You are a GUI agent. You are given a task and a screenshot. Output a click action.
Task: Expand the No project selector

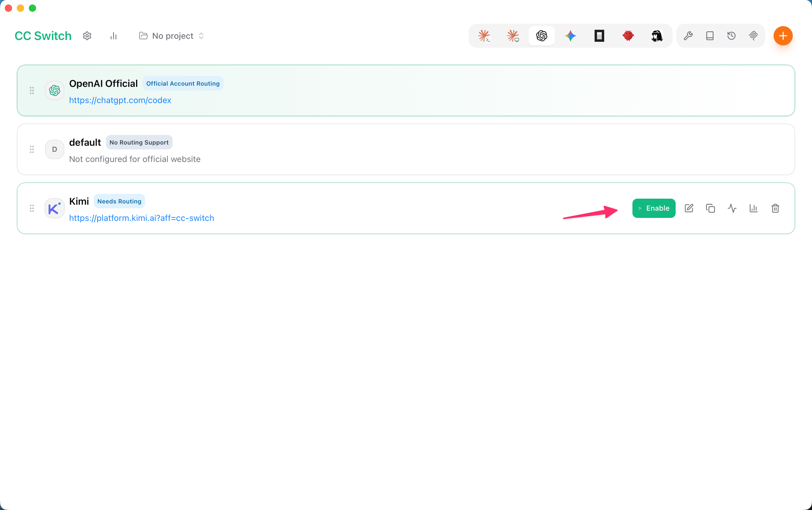point(171,36)
